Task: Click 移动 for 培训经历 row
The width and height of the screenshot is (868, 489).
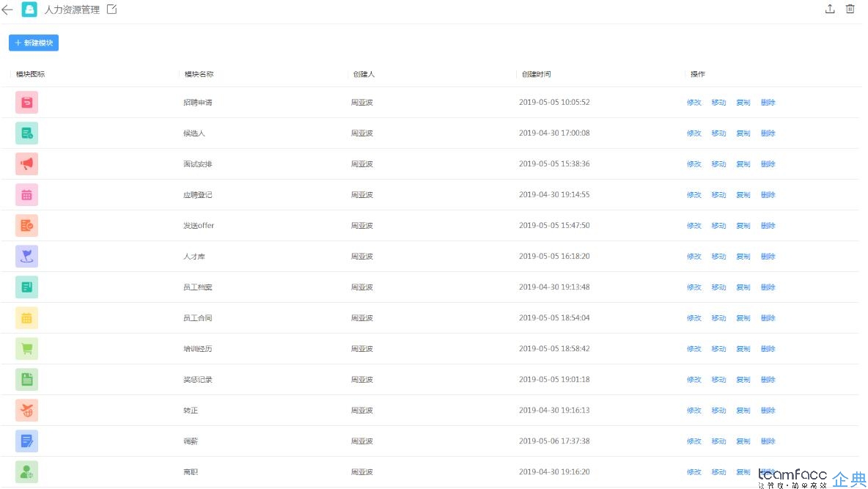Action: point(718,349)
